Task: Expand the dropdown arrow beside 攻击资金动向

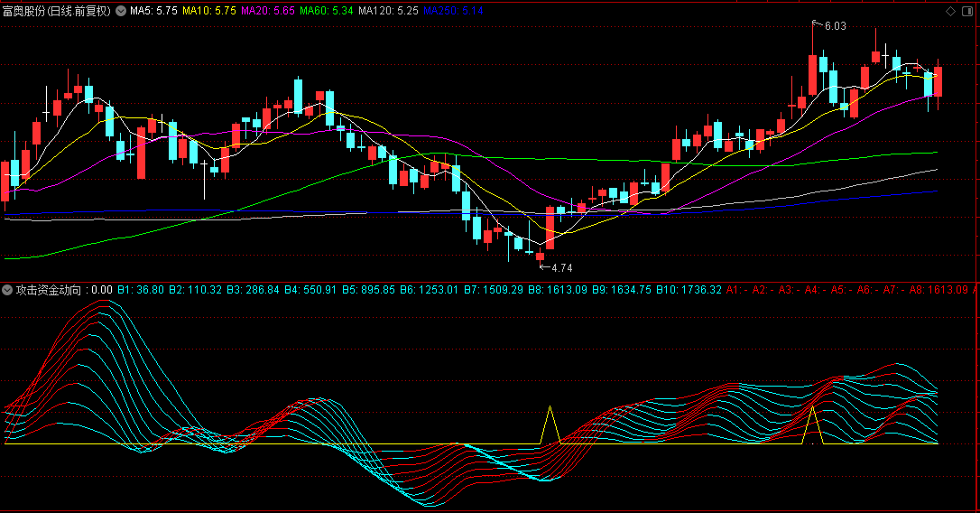Action: click(7, 290)
